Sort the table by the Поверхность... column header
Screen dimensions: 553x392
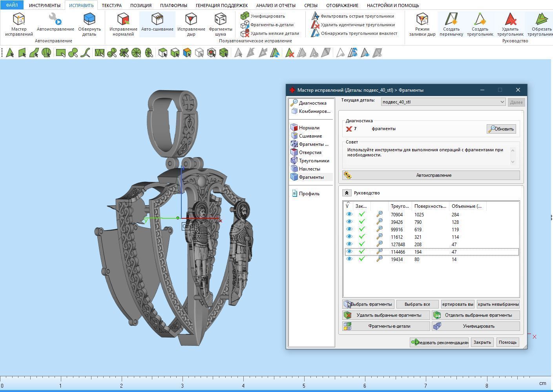[x=430, y=206]
